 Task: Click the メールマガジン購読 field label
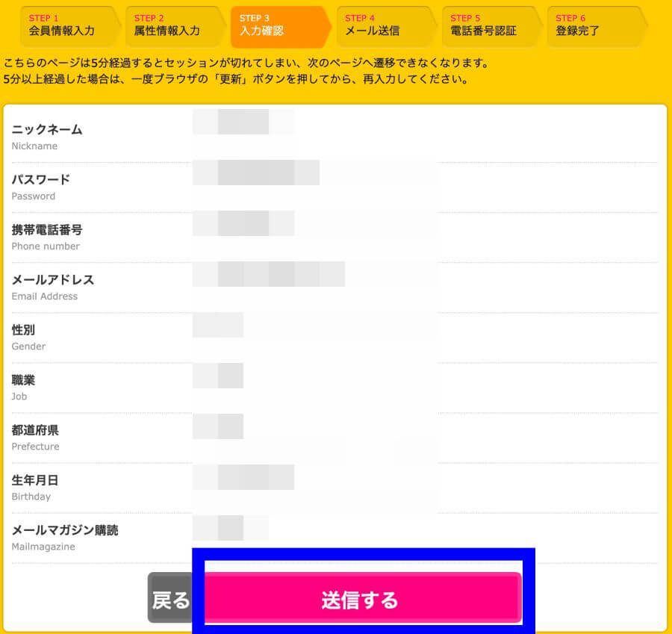coord(65,530)
